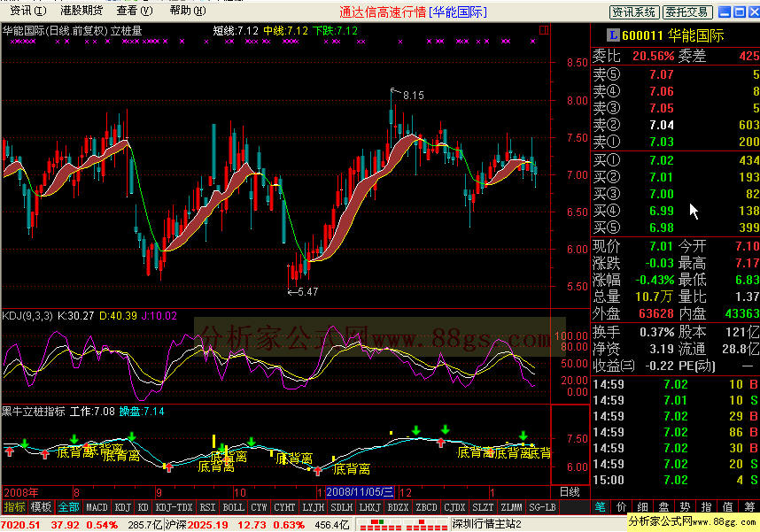Select the 值 tab in the right panel

pyautogui.click(x=727, y=507)
